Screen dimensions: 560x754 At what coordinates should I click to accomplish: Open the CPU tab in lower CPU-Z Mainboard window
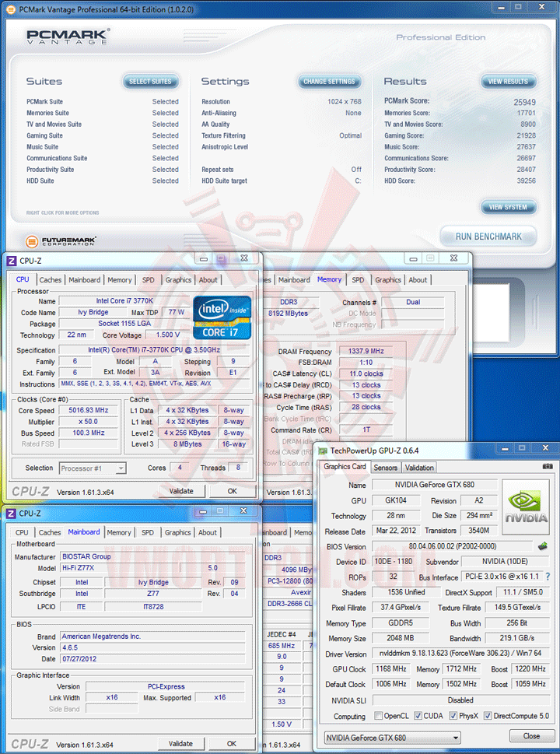pos(22,532)
